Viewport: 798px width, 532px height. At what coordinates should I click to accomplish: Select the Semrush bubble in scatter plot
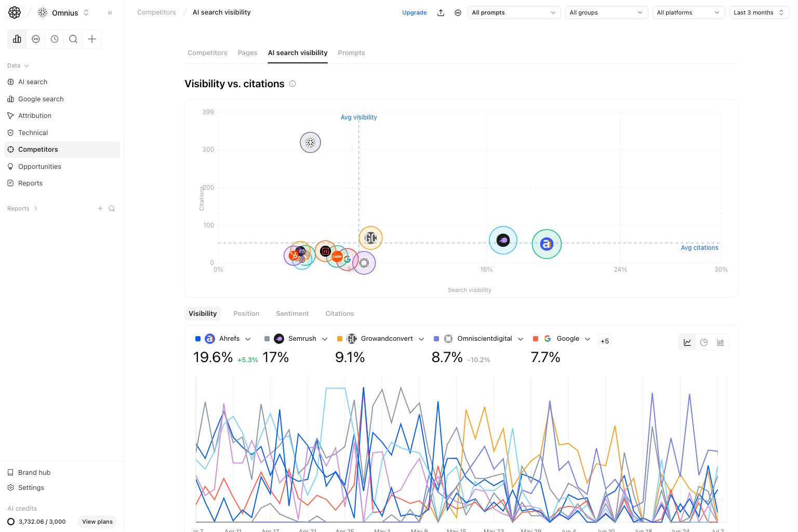click(503, 240)
